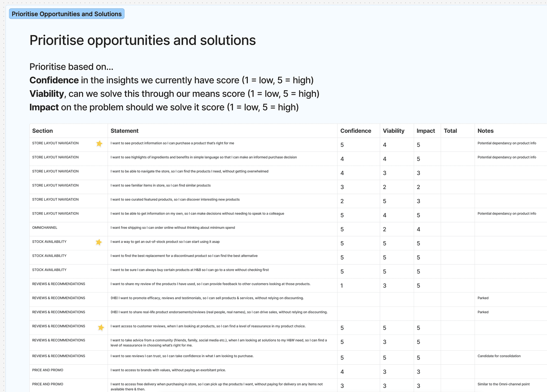This screenshot has width=547, height=392.
Task: Click the Total column header
Action: pos(450,131)
